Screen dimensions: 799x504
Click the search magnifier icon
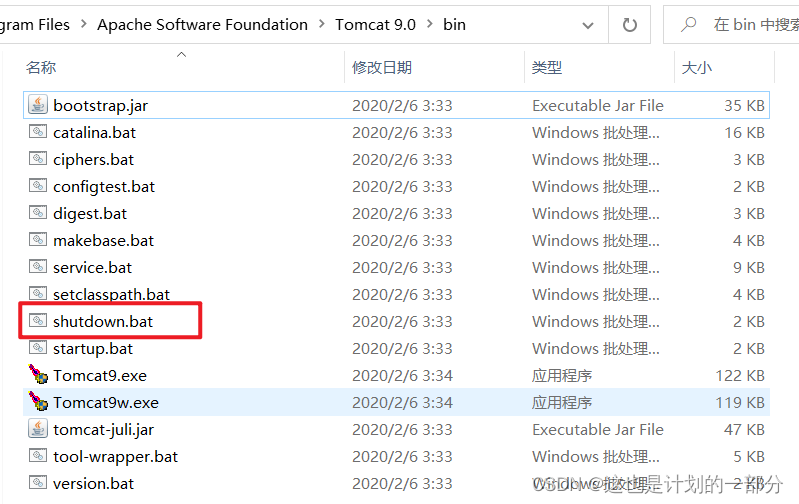click(x=688, y=24)
